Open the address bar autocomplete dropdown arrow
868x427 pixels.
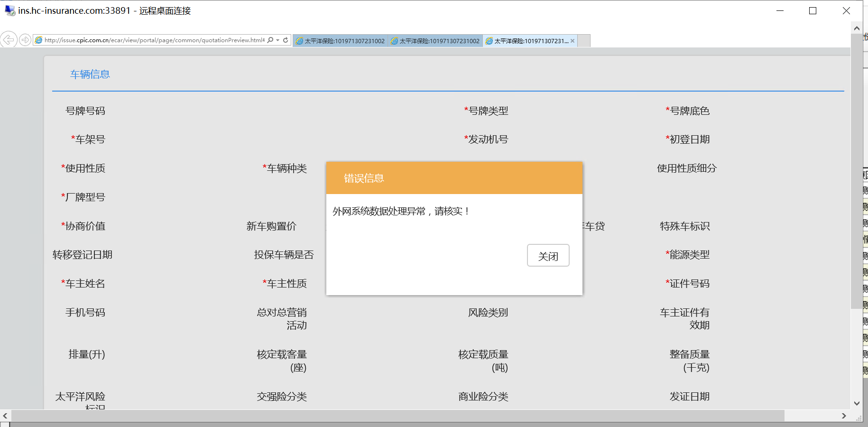[x=278, y=40]
